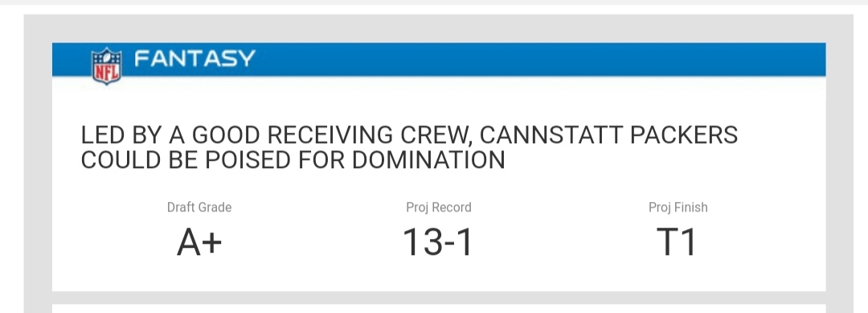
Task: Click the football emblem atop the shield
Action: pos(107,54)
